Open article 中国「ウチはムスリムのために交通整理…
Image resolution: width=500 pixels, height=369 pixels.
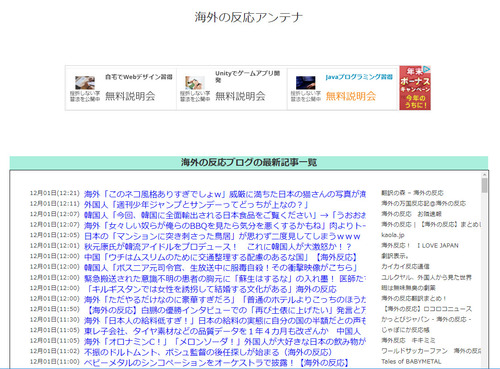[221, 257]
